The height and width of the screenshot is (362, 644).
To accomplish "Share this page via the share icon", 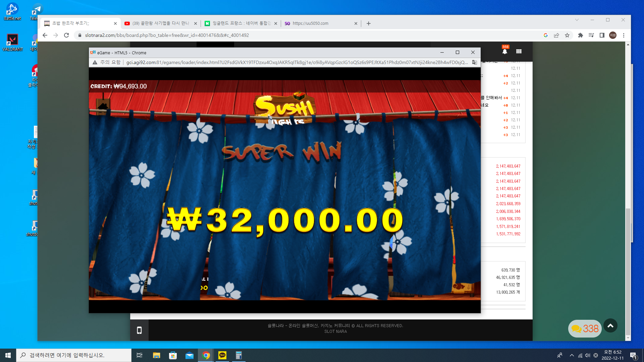I will [x=556, y=35].
